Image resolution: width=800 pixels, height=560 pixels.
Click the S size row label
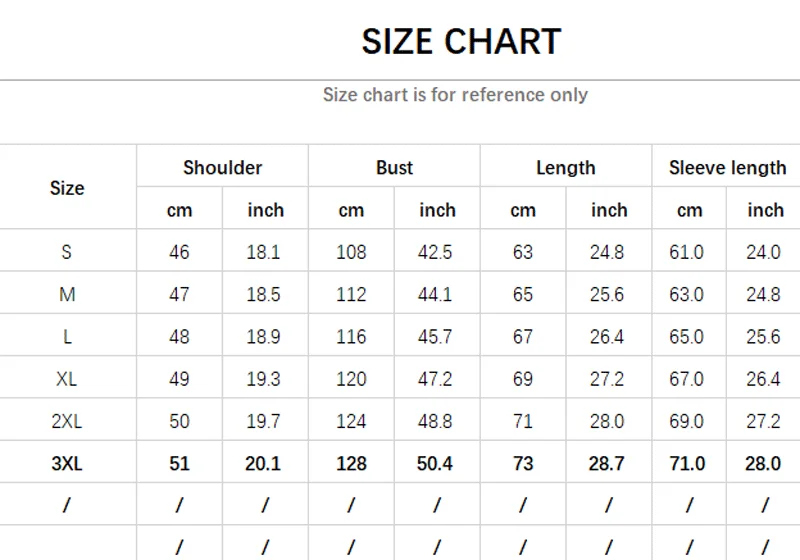67,252
